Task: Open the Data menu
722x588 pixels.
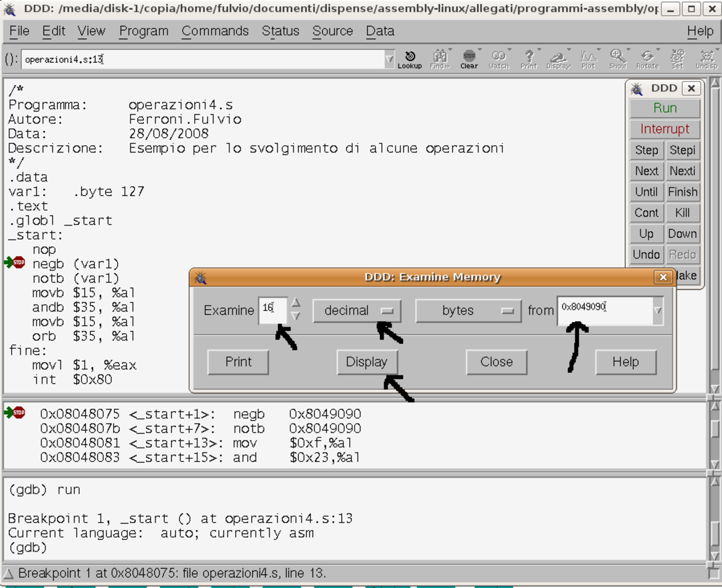Action: [x=380, y=31]
